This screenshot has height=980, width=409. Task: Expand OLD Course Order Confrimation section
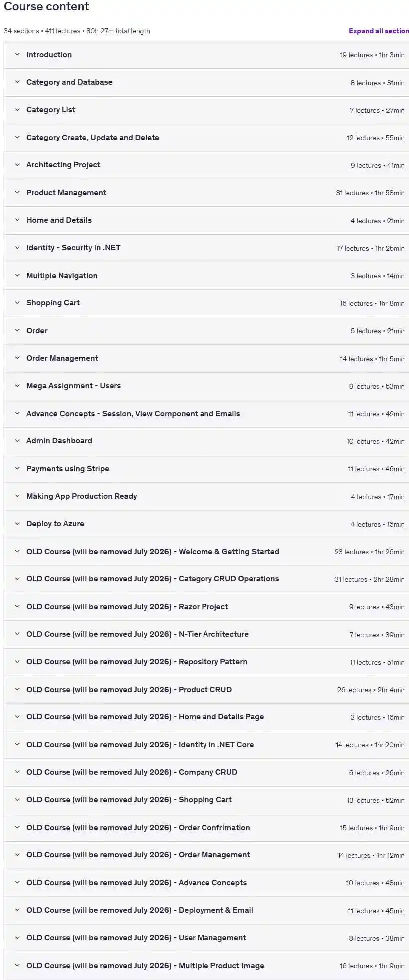[206, 827]
